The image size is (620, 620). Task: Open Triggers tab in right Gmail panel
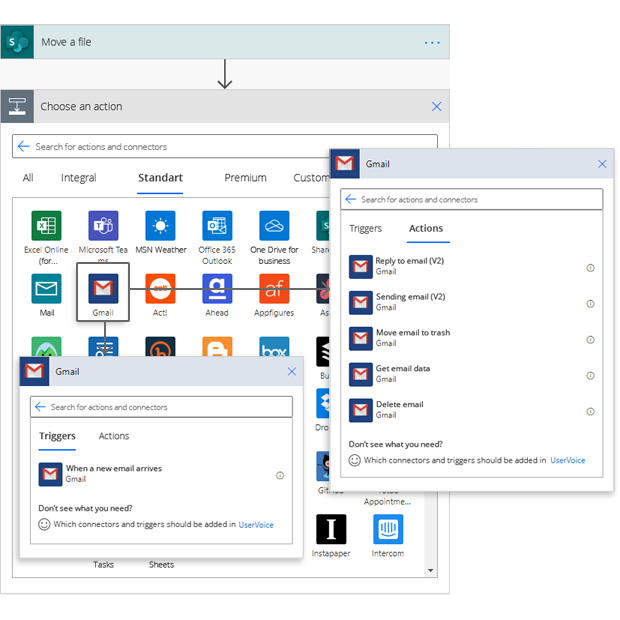click(x=365, y=228)
